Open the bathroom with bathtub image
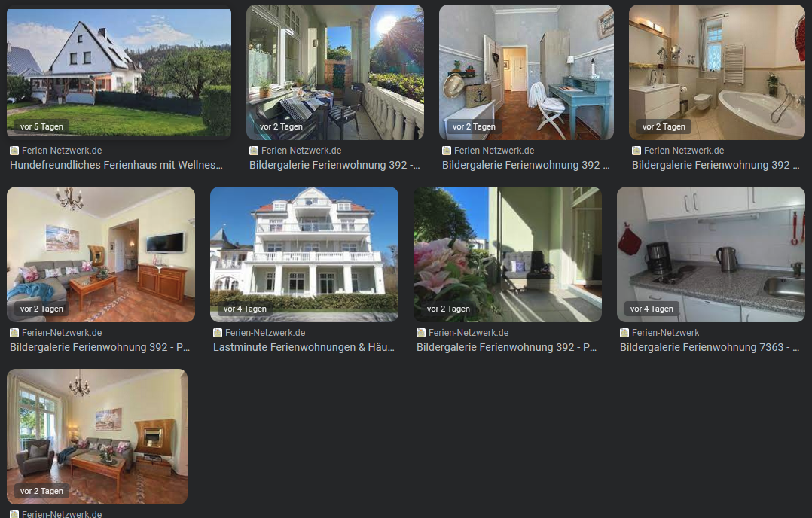 click(717, 72)
